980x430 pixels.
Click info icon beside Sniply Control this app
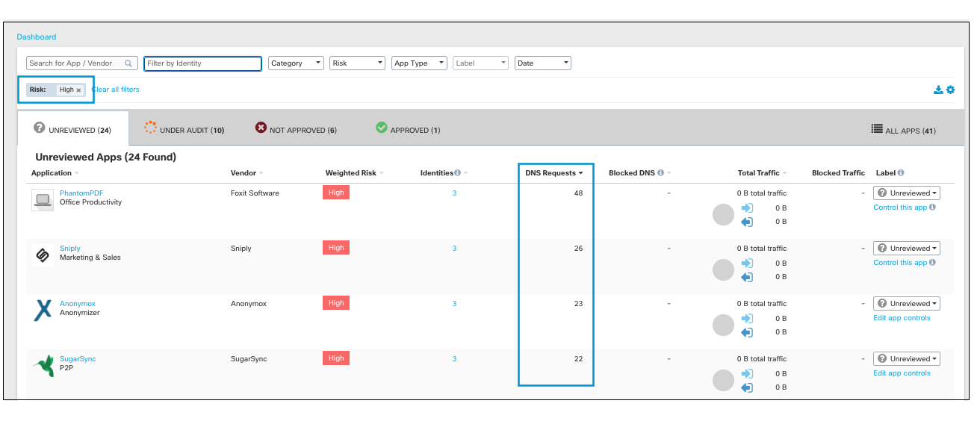[x=933, y=263]
